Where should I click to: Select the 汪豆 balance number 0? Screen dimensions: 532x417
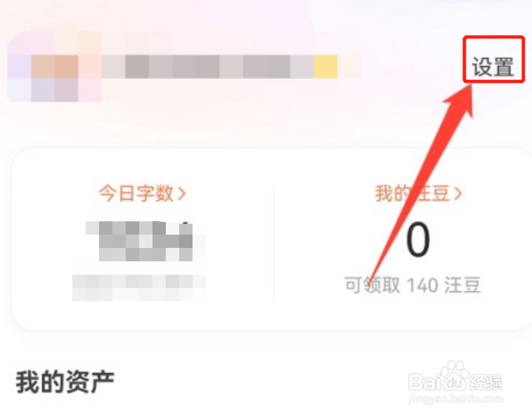coord(418,239)
